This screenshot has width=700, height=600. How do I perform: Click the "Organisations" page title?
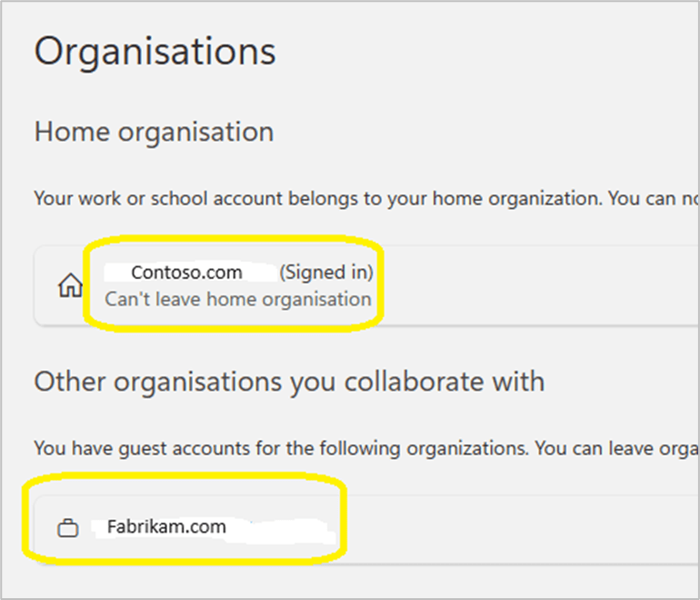[155, 51]
